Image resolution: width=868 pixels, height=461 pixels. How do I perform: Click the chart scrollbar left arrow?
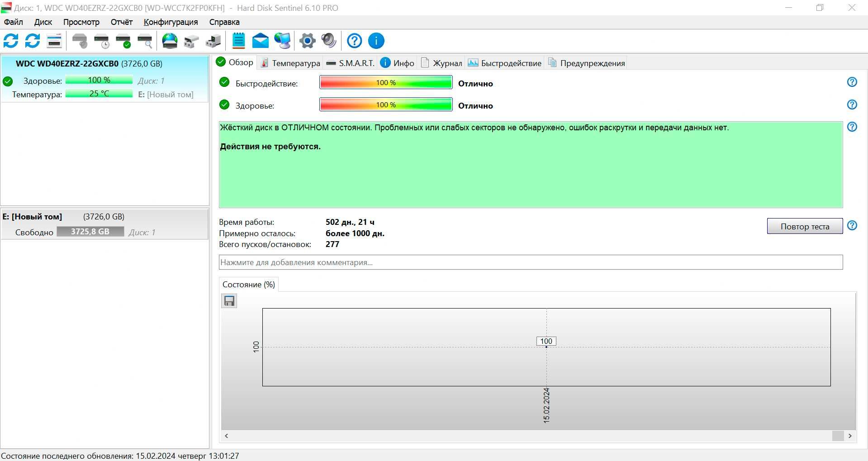coord(227,436)
